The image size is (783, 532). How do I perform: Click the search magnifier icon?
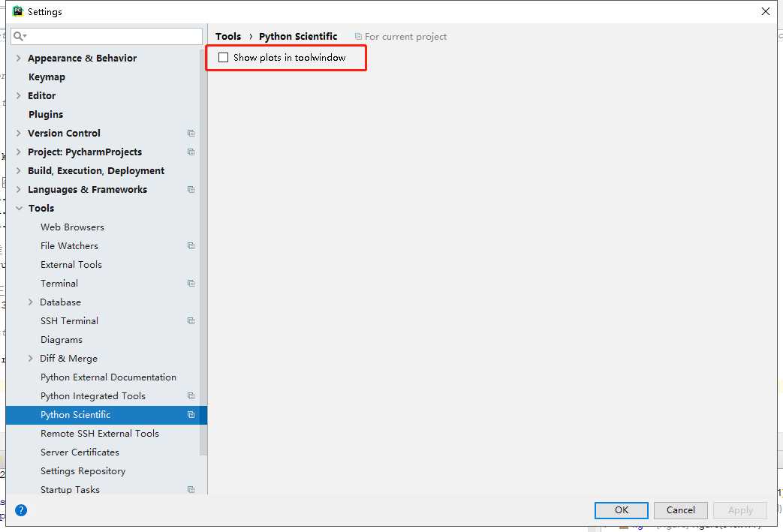[20, 36]
